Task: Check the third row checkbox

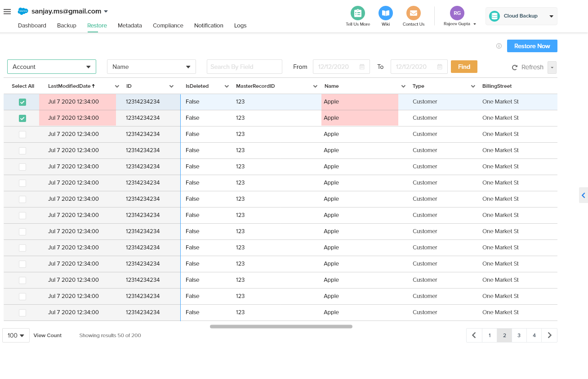Action: [x=22, y=135]
